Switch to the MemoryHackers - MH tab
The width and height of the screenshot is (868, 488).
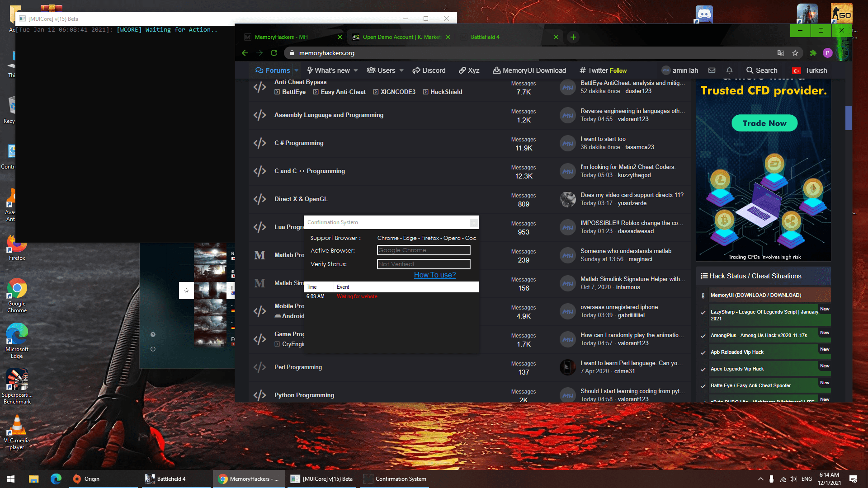pos(292,37)
